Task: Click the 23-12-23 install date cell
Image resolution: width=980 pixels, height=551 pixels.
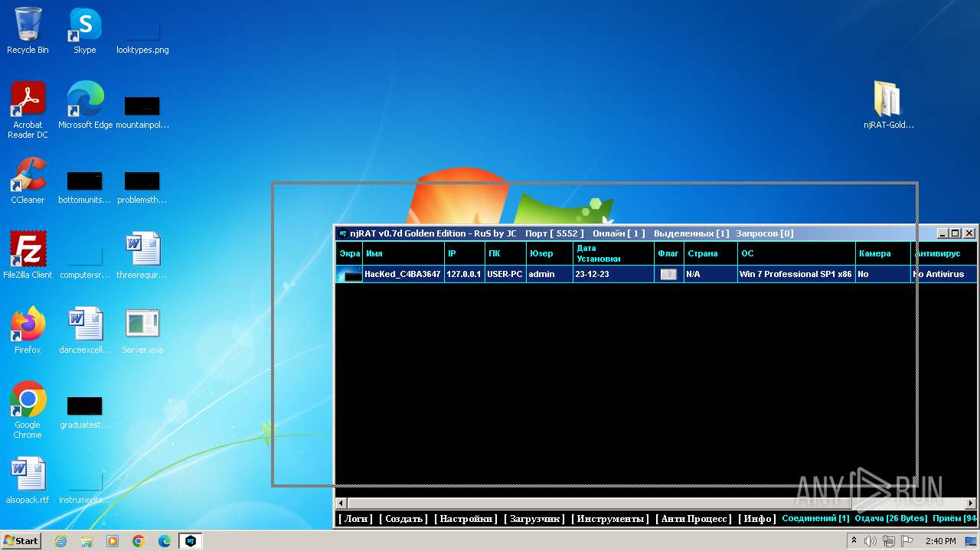Action: (613, 274)
